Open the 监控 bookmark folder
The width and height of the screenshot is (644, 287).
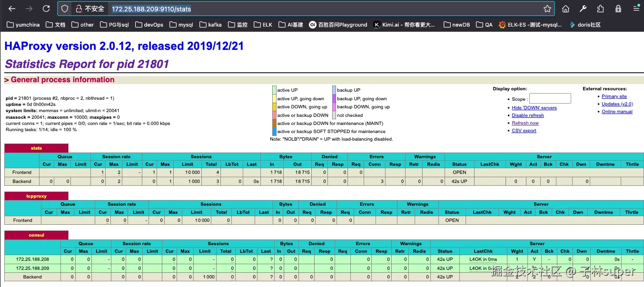tap(238, 25)
